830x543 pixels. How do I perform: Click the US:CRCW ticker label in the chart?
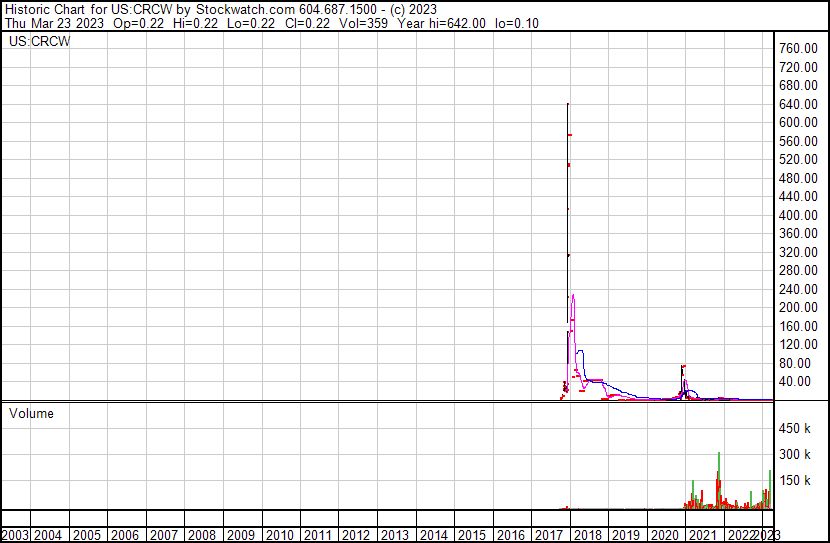39,41
